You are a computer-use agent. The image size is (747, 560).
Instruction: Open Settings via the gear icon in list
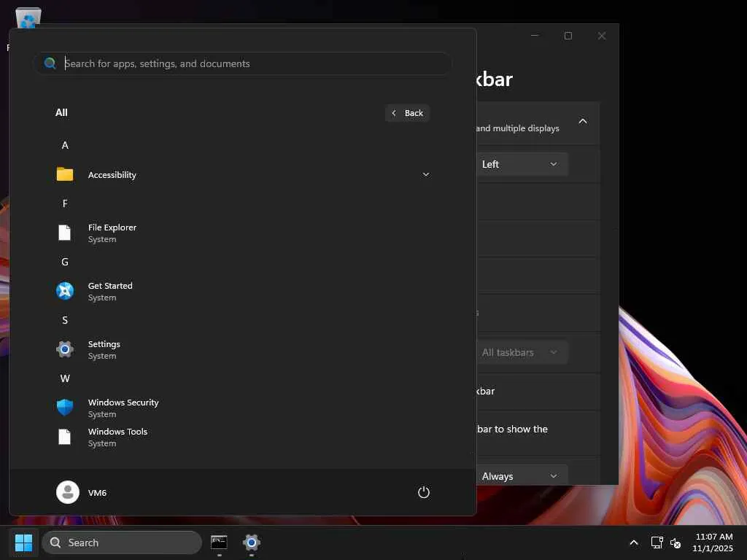65,349
